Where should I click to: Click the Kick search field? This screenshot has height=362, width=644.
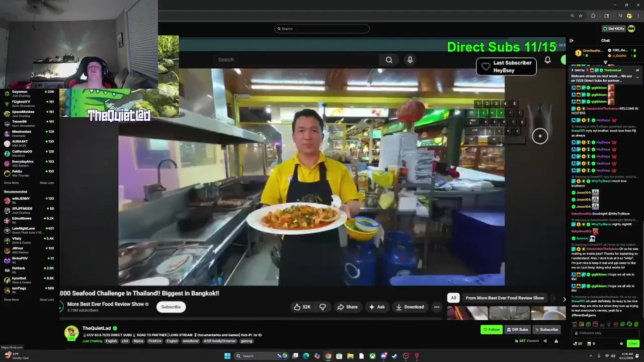(x=322, y=29)
